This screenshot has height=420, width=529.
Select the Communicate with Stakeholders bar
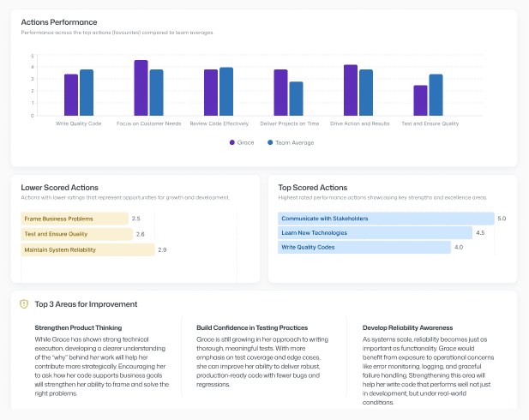click(x=386, y=219)
